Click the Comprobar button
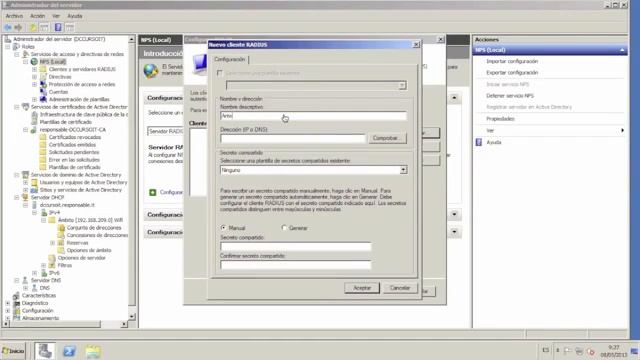Viewport: 640px width, 360px height. pyautogui.click(x=387, y=138)
